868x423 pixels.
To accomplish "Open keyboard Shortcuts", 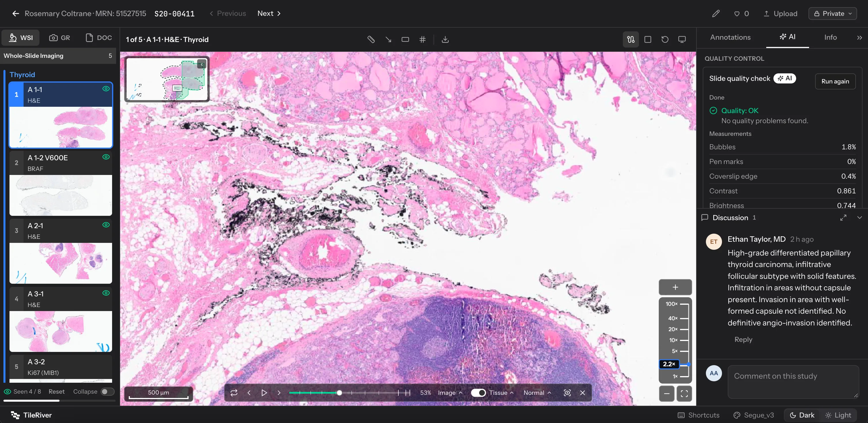I will pyautogui.click(x=698, y=415).
